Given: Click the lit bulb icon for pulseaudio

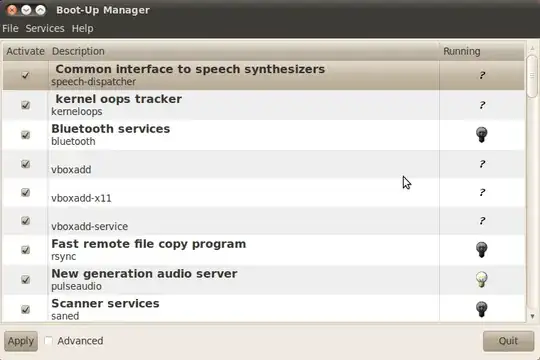Looking at the screenshot, I should coord(481,279).
